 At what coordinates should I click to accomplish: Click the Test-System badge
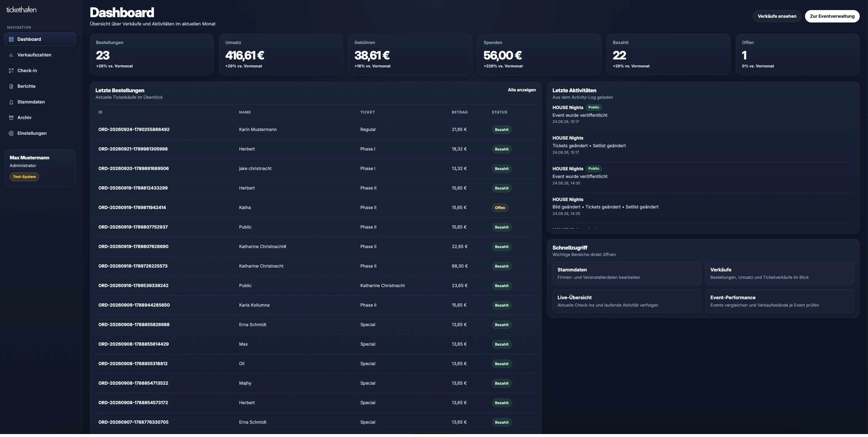pyautogui.click(x=24, y=177)
